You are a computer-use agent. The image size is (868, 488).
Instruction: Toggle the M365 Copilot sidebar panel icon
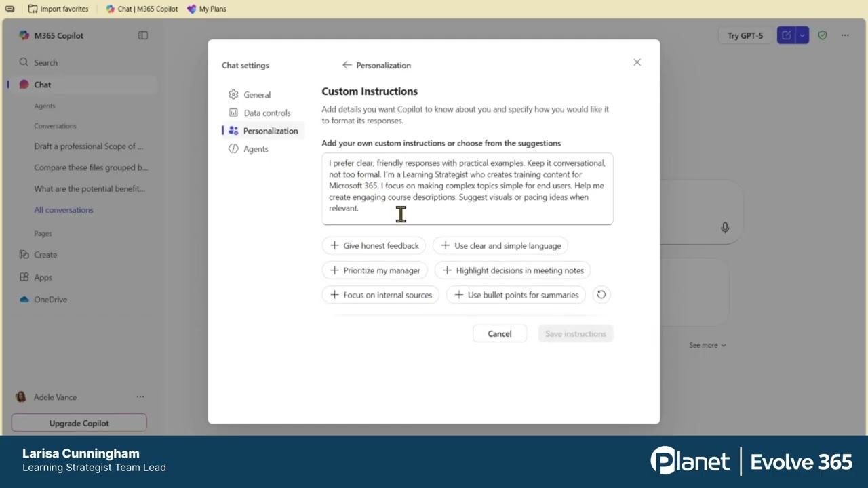coord(143,35)
